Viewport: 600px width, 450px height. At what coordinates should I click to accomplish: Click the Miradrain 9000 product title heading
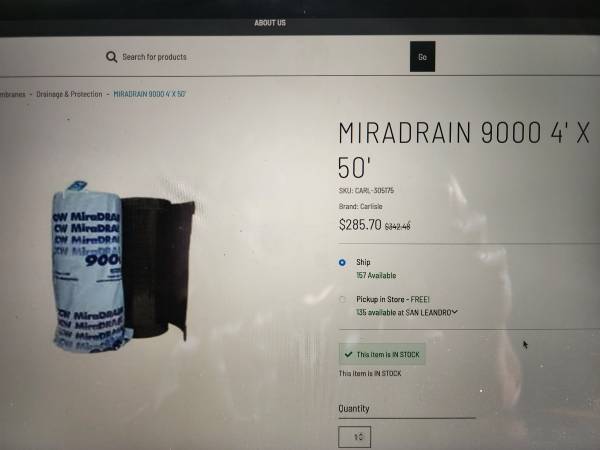[x=464, y=150]
